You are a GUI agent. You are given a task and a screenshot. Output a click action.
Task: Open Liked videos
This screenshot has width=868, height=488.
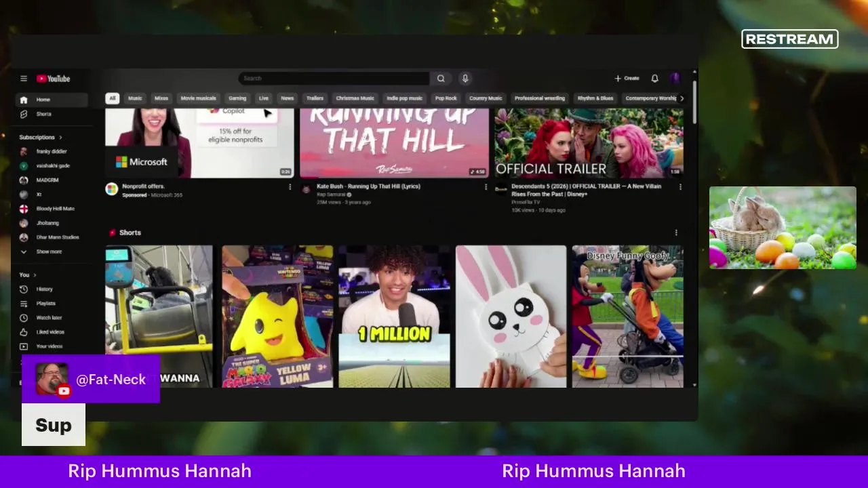pos(52,332)
